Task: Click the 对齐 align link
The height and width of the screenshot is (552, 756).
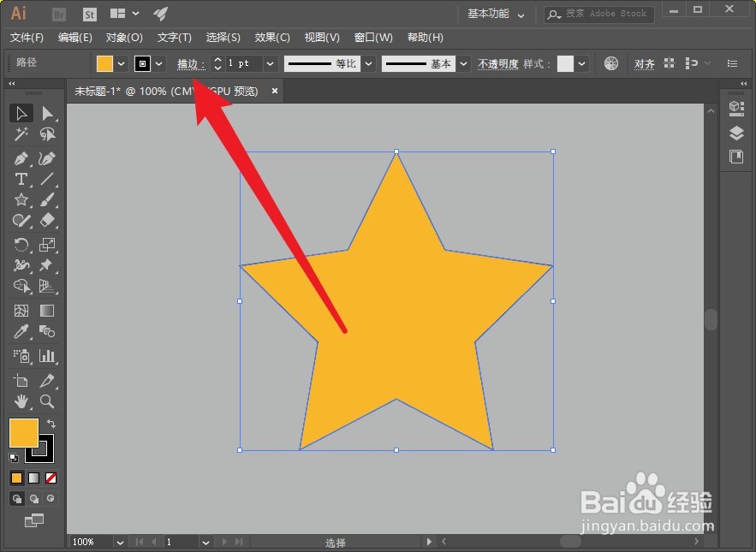Action: (644, 64)
